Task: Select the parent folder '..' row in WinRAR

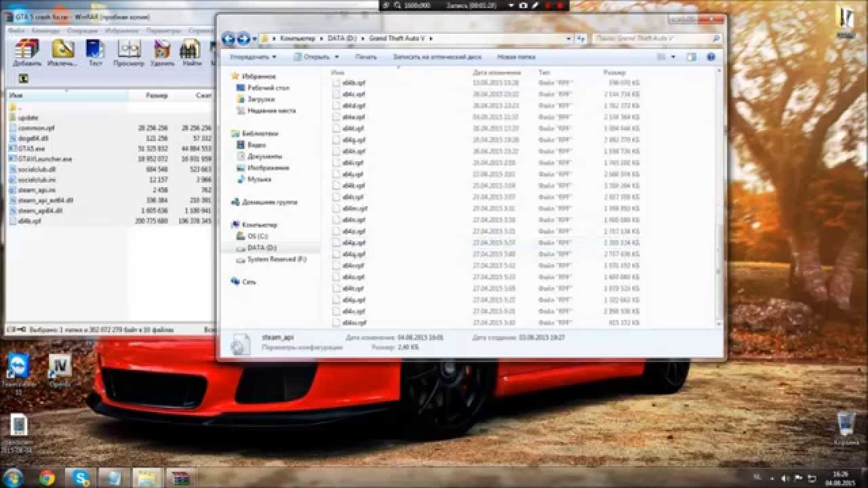Action: click(x=16, y=107)
